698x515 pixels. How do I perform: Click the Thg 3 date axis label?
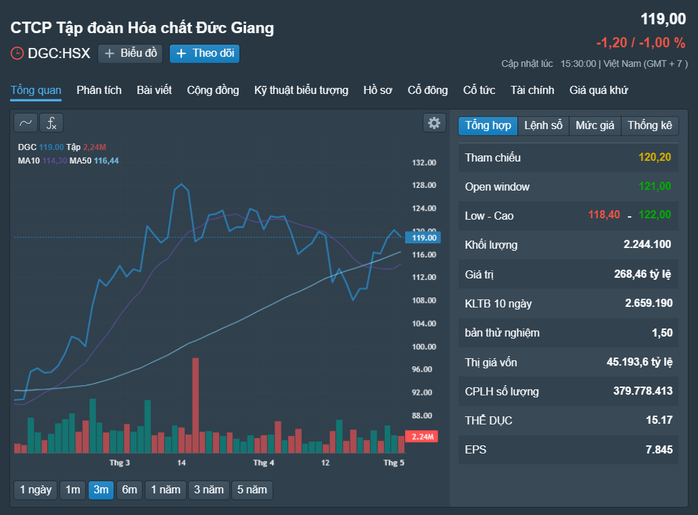pos(120,463)
